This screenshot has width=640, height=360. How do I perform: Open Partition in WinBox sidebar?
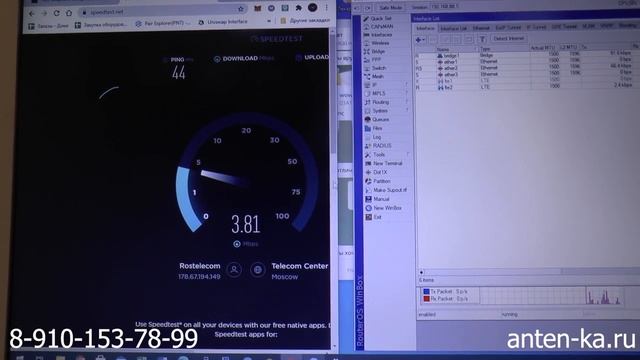tap(378, 181)
